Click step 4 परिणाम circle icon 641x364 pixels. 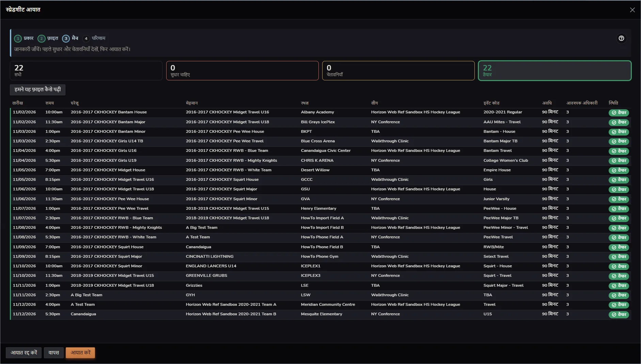coord(86,38)
